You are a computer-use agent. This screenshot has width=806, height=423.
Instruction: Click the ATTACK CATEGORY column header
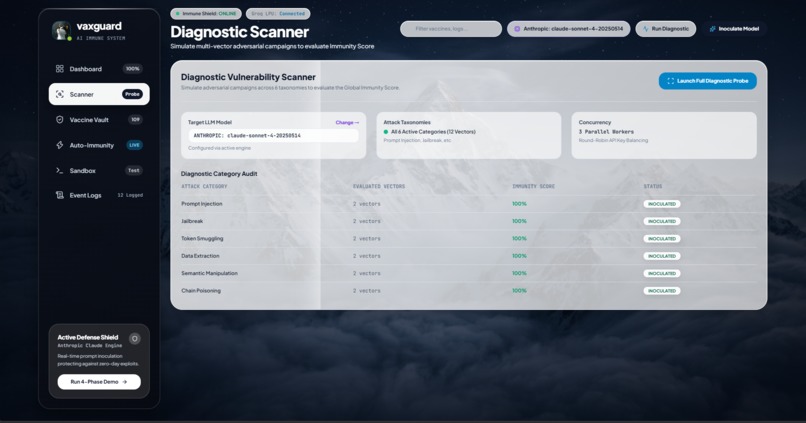click(204, 187)
